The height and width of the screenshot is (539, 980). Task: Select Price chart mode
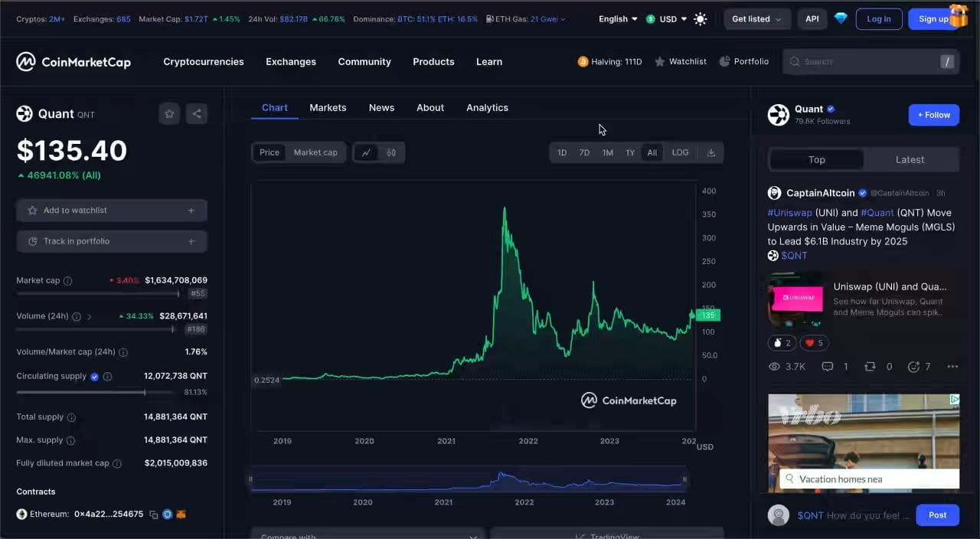point(269,152)
